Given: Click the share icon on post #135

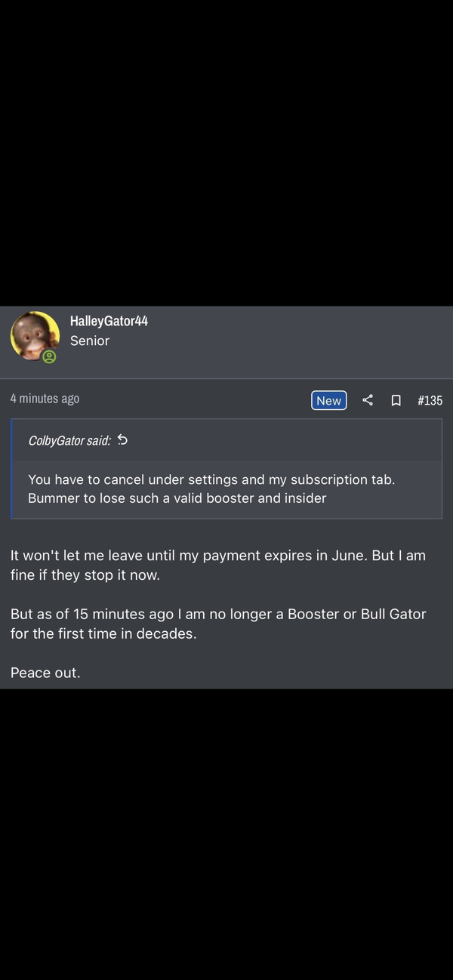Looking at the screenshot, I should click(368, 400).
